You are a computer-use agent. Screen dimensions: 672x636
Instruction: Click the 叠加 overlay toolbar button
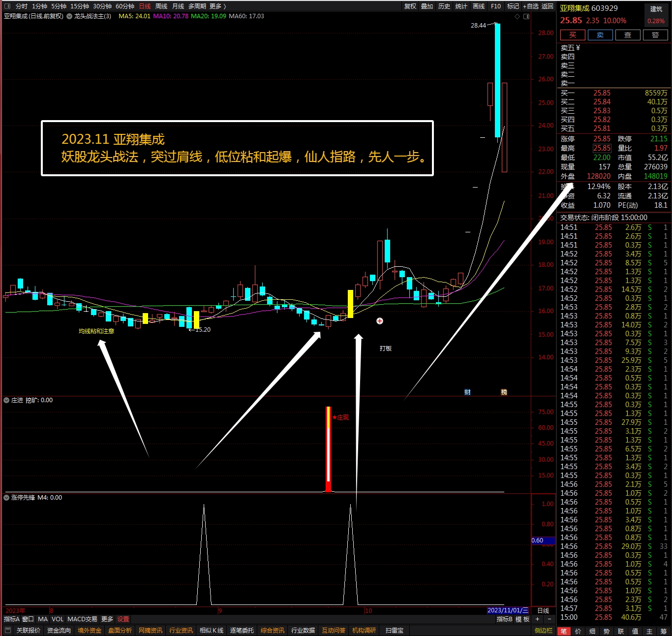[x=427, y=6]
